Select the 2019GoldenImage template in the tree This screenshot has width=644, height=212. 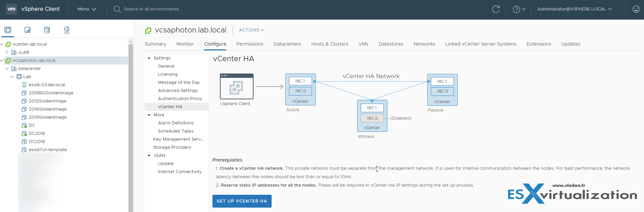47,117
